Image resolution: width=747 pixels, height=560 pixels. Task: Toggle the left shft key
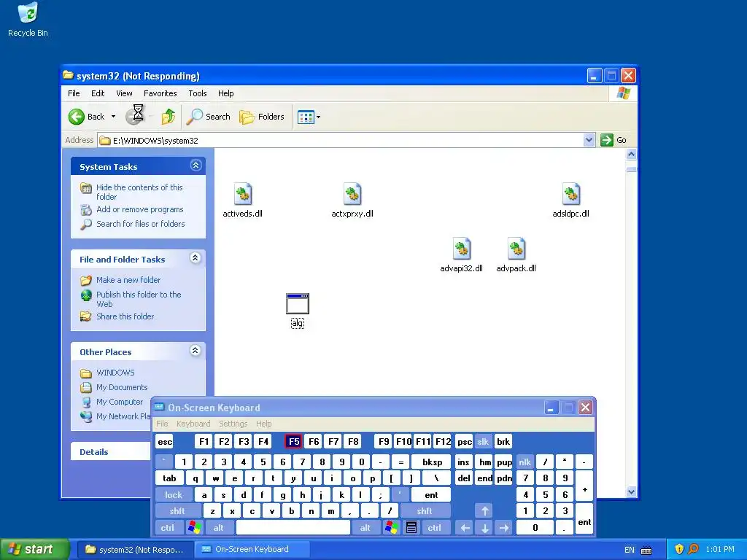click(177, 511)
